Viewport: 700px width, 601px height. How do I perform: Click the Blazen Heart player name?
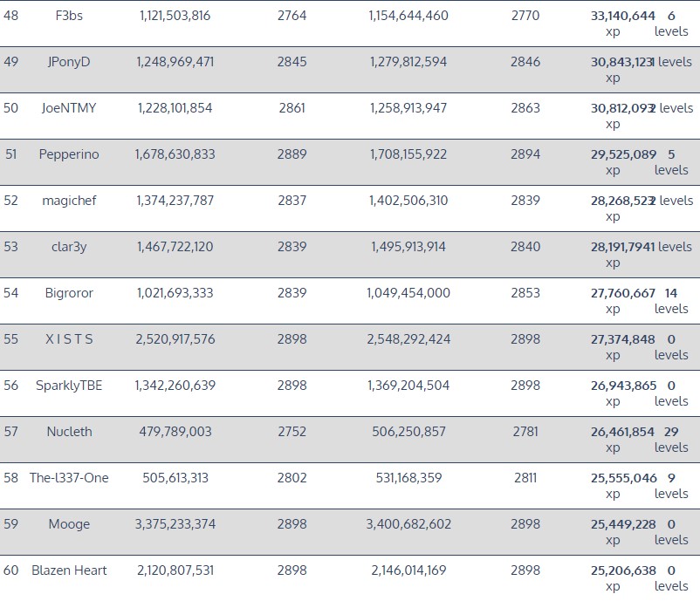tap(69, 570)
